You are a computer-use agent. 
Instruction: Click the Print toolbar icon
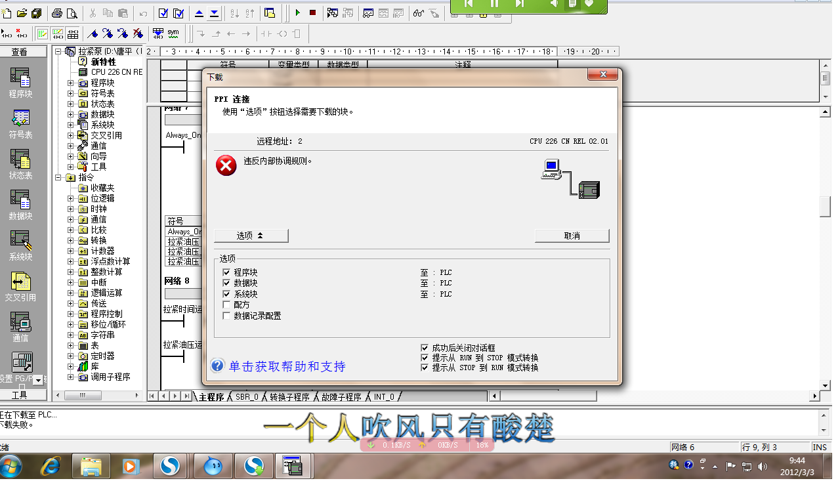pos(57,13)
